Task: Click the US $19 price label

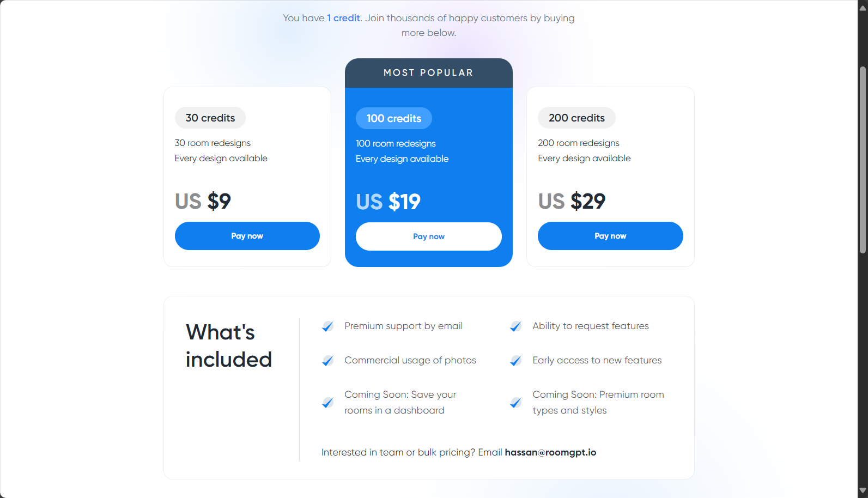Action: pos(389,202)
